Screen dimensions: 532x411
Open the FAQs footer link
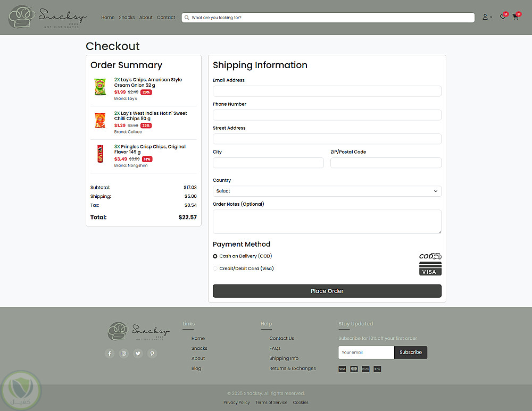pos(275,348)
